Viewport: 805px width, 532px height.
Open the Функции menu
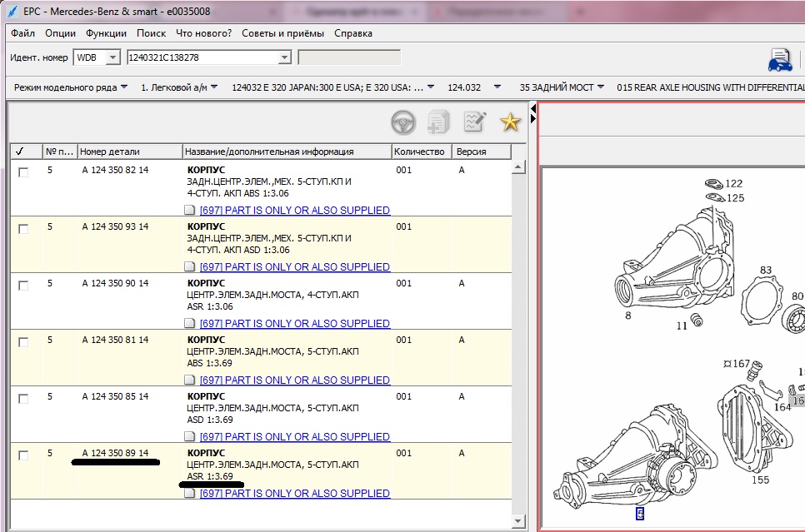[106, 33]
